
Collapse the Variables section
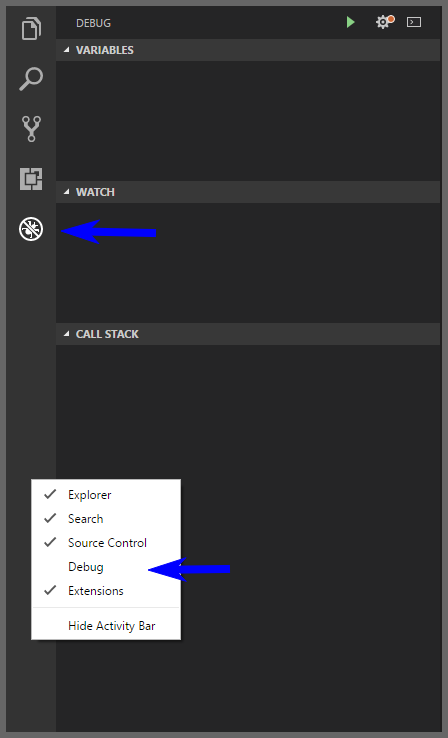248,50
